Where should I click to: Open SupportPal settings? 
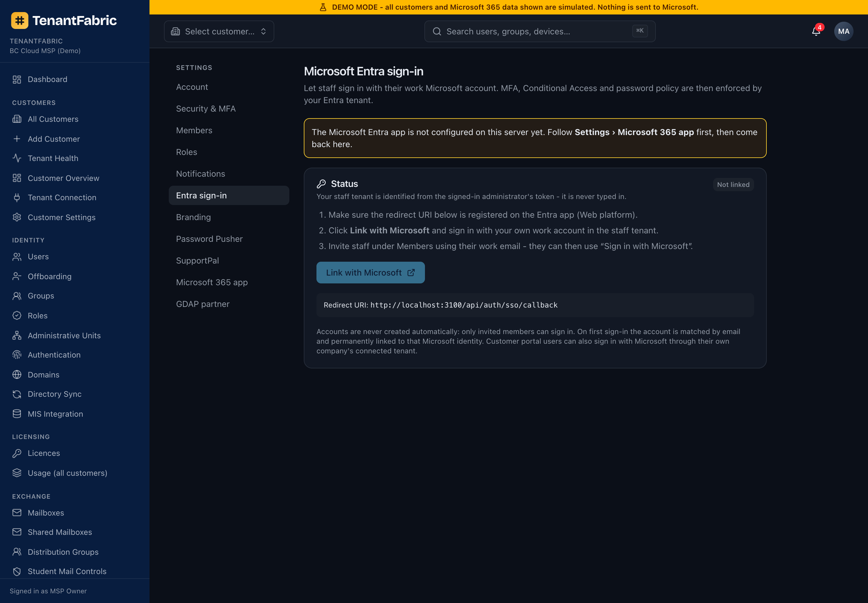[229, 261]
